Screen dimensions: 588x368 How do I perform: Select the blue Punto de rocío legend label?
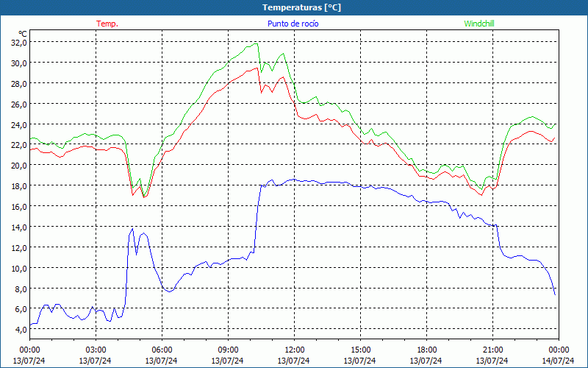tap(293, 24)
